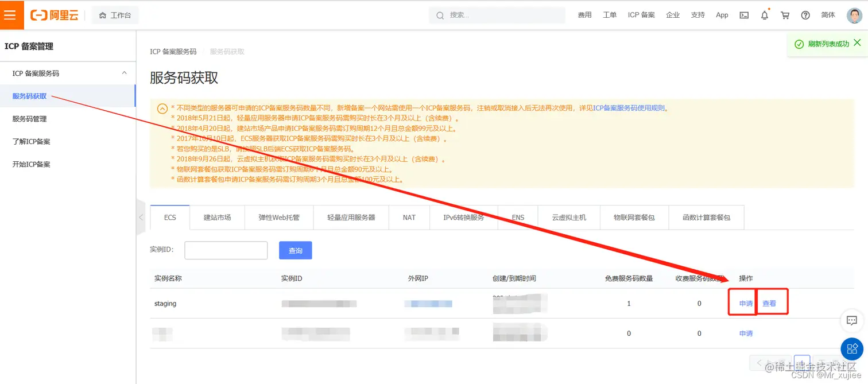Image resolution: width=868 pixels, height=384 pixels.
Task: Open the notifications bell
Action: pyautogui.click(x=764, y=15)
